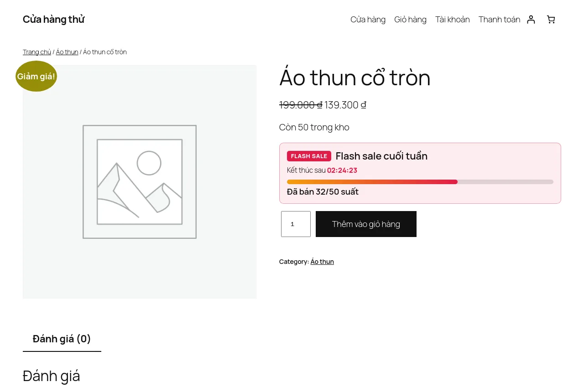Click the product title Áo thun cổ tròn
The image size is (584, 392).
click(x=355, y=77)
